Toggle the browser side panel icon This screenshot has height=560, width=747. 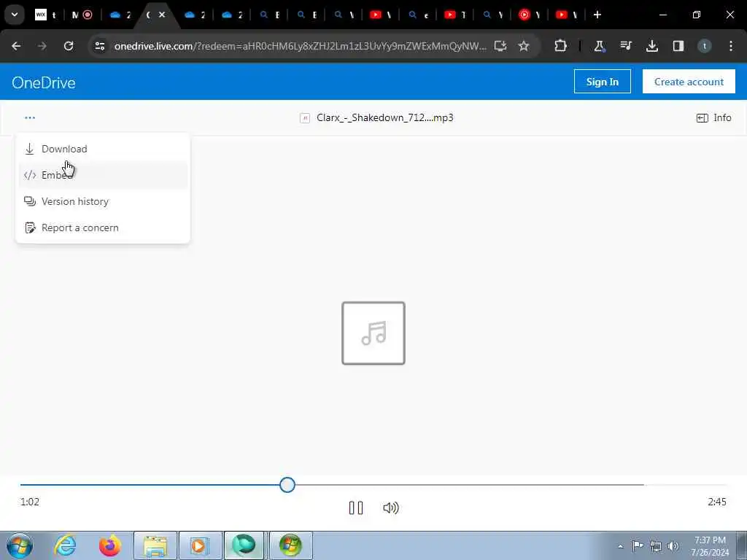[x=678, y=46]
